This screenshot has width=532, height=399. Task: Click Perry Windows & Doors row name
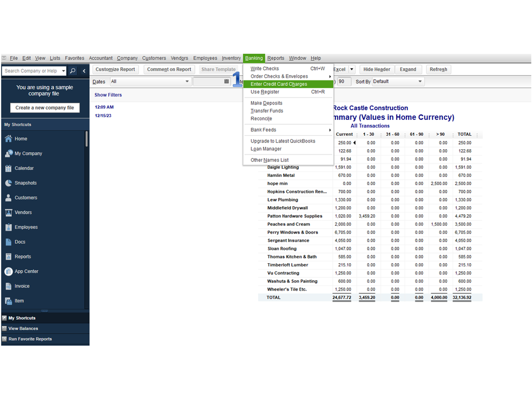292,232
